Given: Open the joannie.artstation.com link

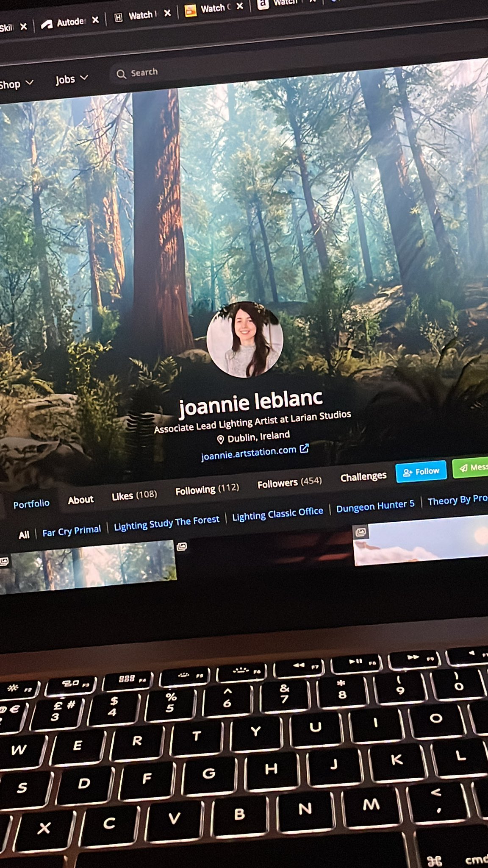Looking at the screenshot, I should coord(248,453).
